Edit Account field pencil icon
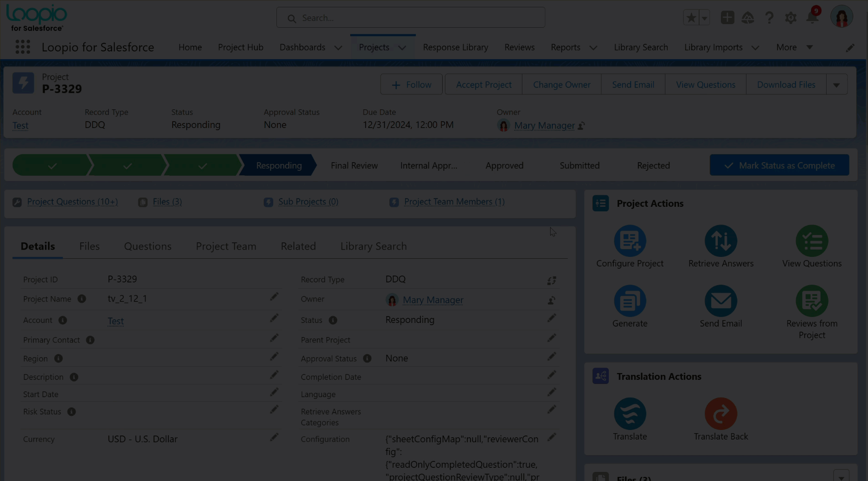Image resolution: width=868 pixels, height=481 pixels. (274, 318)
